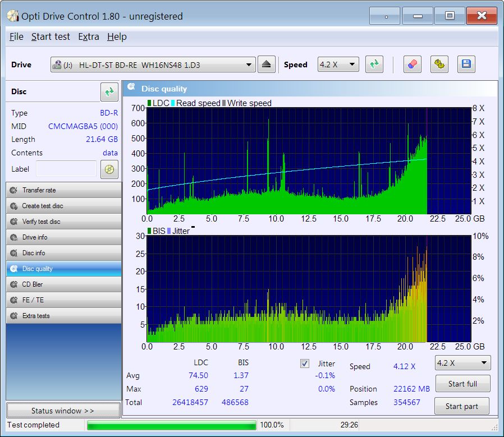Click the Start full button
This screenshot has height=437, width=504.
click(462, 384)
